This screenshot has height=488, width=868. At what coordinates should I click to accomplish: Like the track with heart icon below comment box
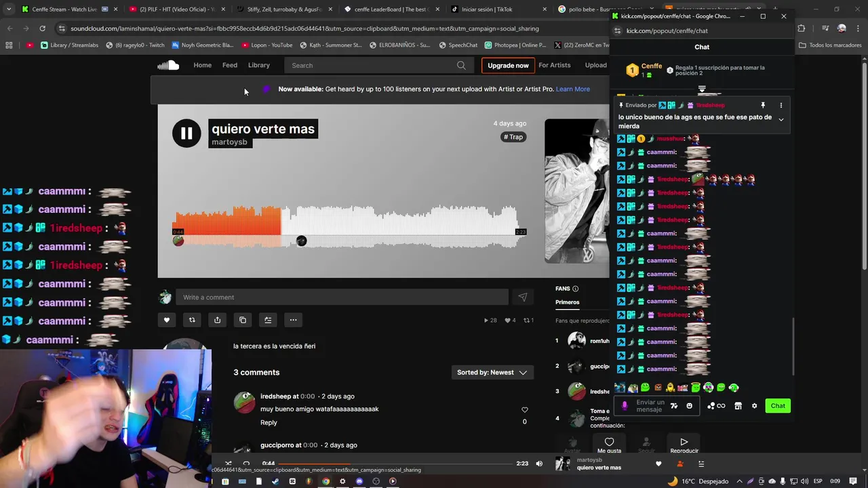tap(167, 320)
